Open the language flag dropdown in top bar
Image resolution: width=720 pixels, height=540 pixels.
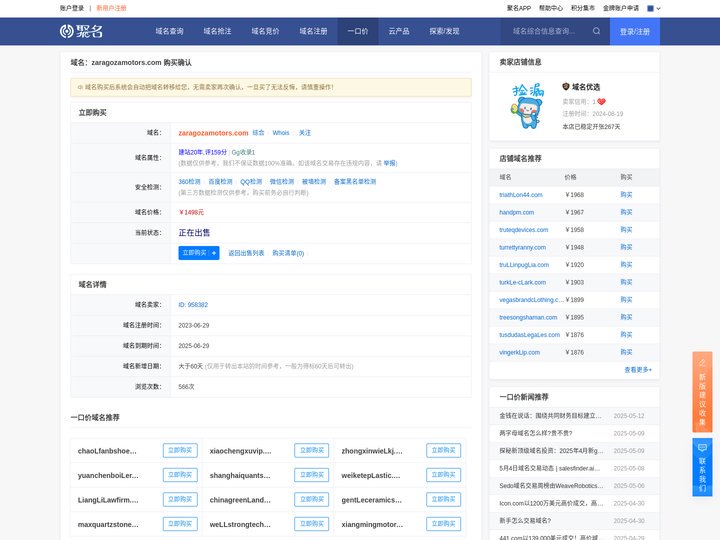[x=653, y=8]
